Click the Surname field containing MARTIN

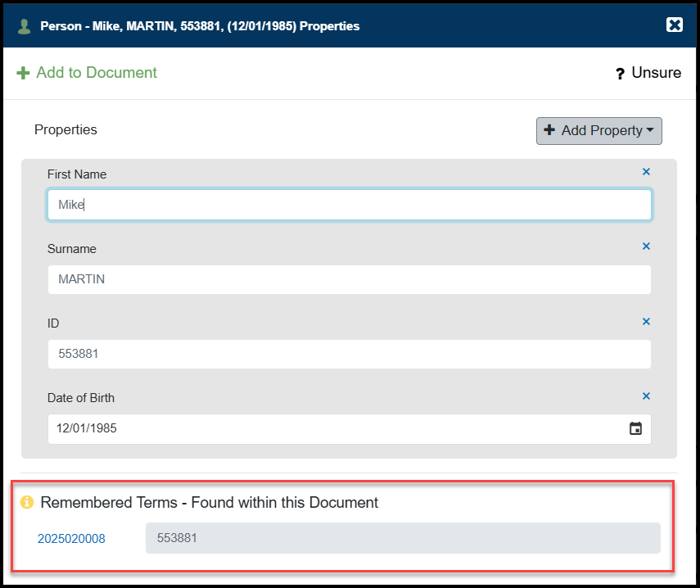tap(350, 279)
